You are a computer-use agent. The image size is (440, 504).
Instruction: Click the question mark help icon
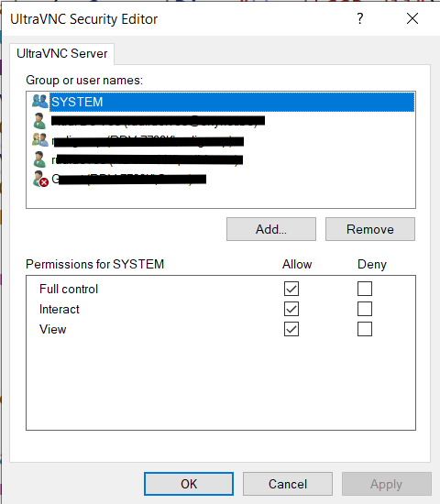point(360,18)
